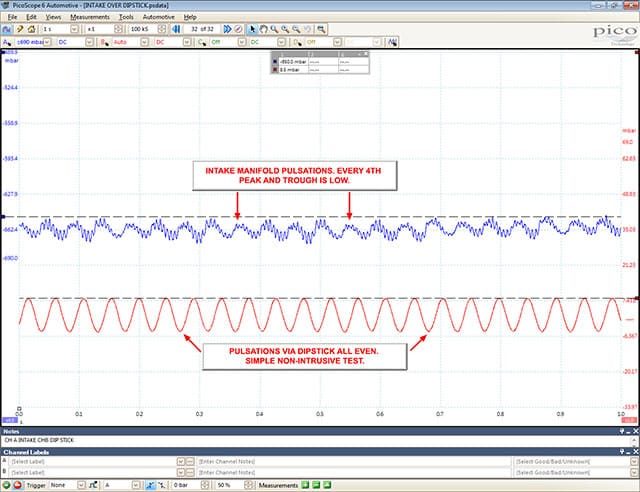This screenshot has height=492, width=640.
Task: Click Channel B label ellipsis button
Action: point(190,472)
